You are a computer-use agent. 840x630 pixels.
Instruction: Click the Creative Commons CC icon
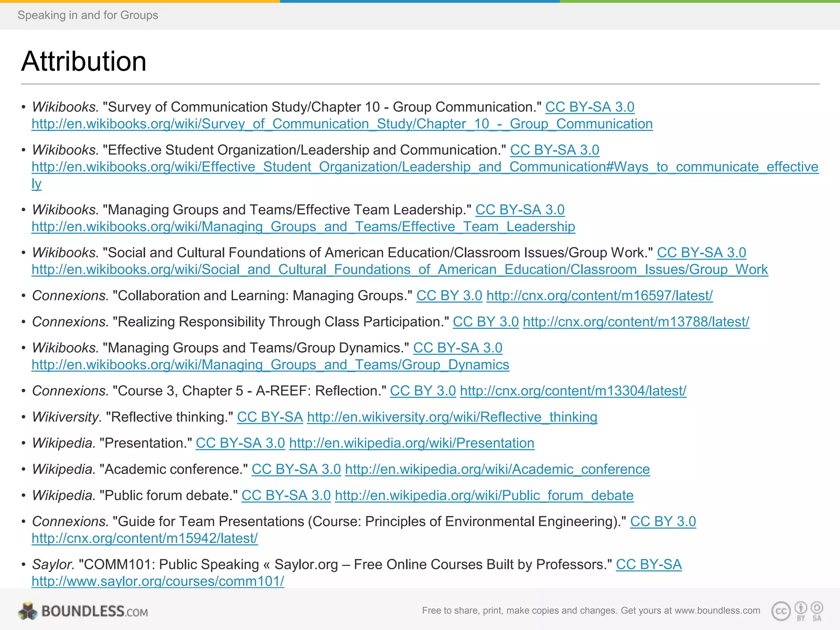tap(781, 612)
